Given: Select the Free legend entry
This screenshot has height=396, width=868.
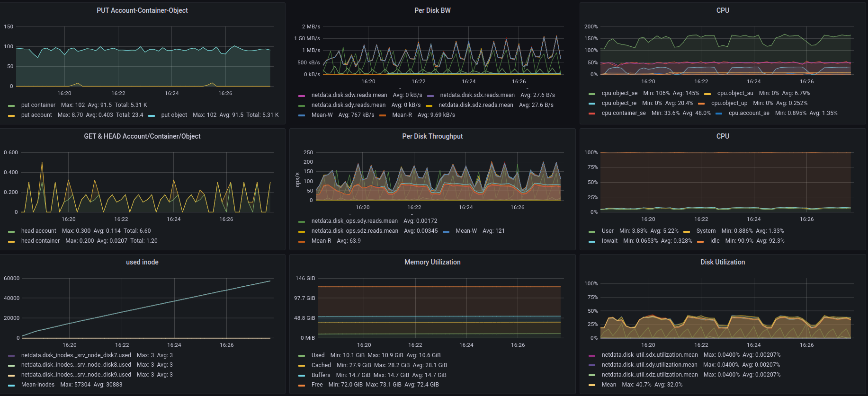Looking at the screenshot, I should pyautogui.click(x=317, y=385).
